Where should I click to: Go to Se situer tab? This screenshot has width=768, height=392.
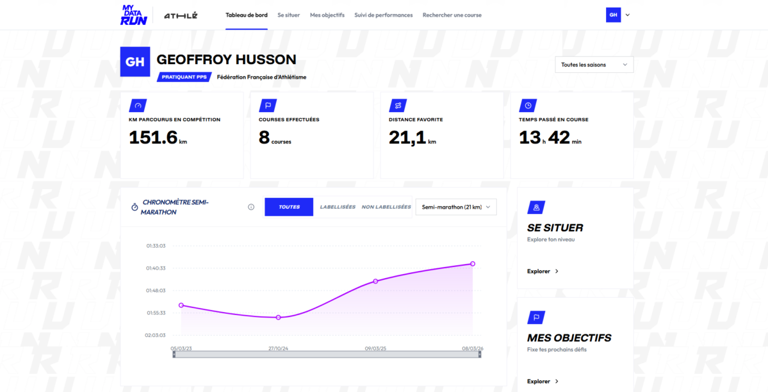point(288,15)
